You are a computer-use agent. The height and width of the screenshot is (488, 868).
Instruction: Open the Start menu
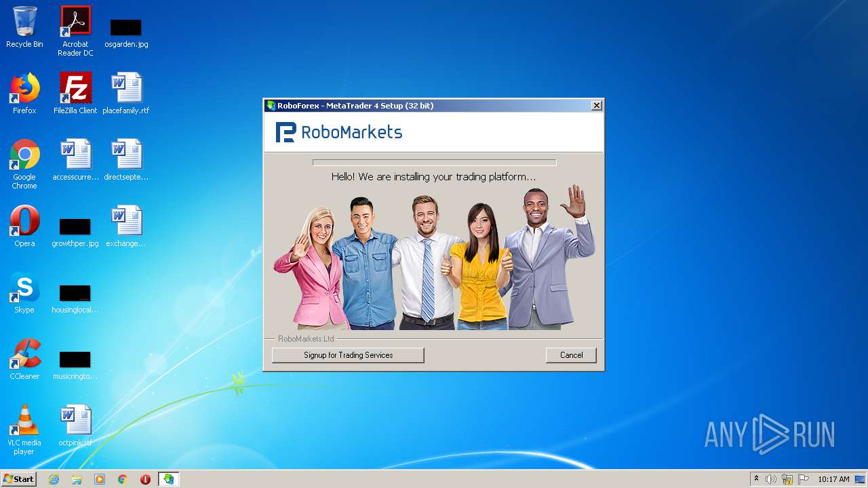click(19, 479)
